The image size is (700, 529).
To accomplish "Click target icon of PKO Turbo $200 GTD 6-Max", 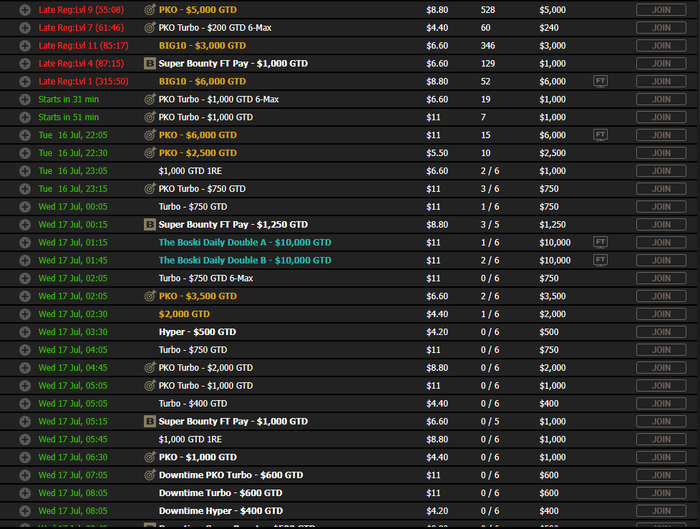I will (x=150, y=27).
